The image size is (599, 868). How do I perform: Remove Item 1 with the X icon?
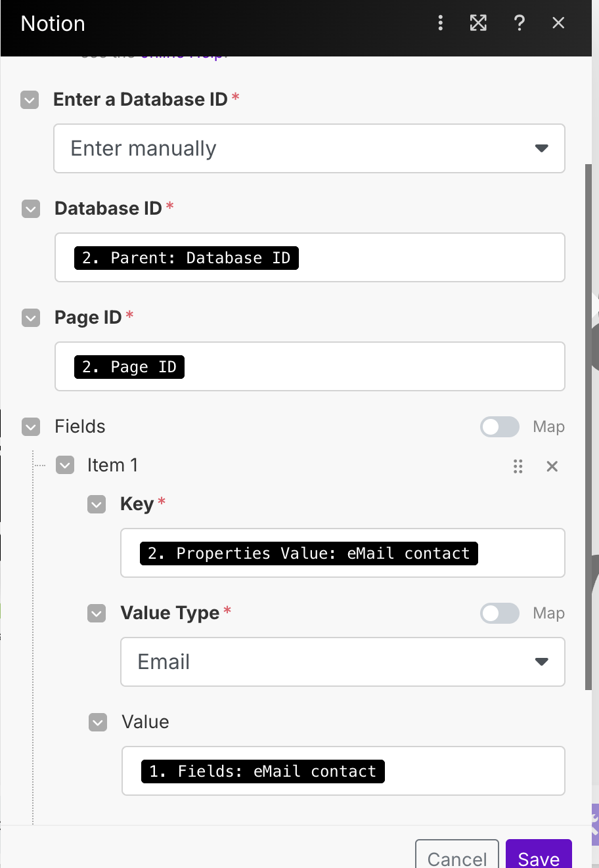click(552, 466)
